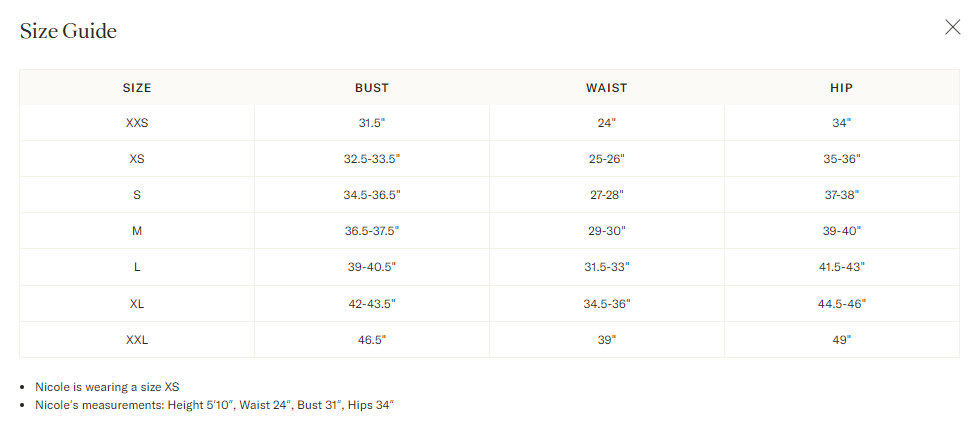The image size is (980, 441).
Task: Click the 29-30" waist measurement cell
Action: click(607, 231)
